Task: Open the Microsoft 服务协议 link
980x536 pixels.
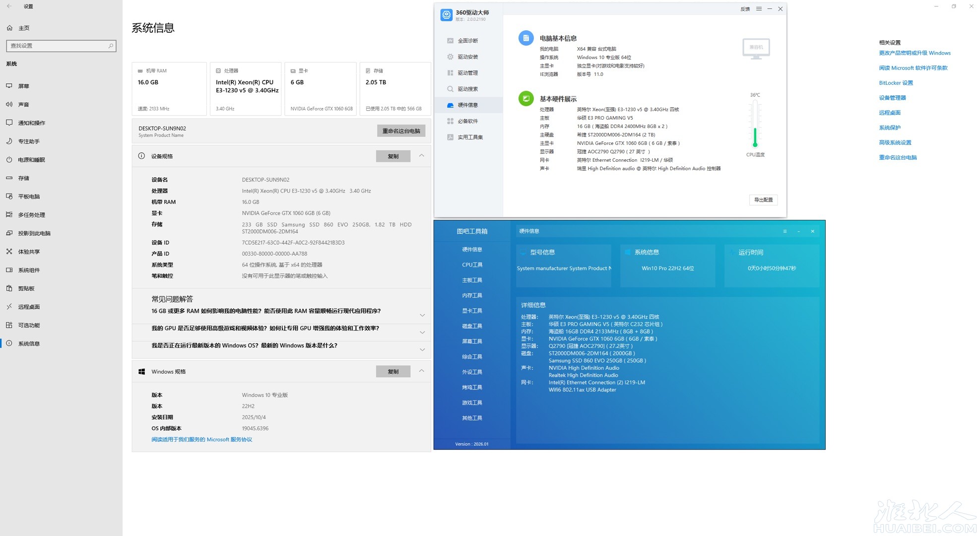Action: tap(201, 440)
